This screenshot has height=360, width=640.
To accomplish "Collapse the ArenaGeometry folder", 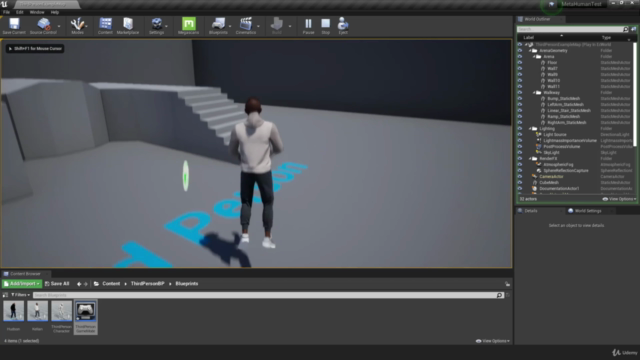I will pyautogui.click(x=530, y=51).
